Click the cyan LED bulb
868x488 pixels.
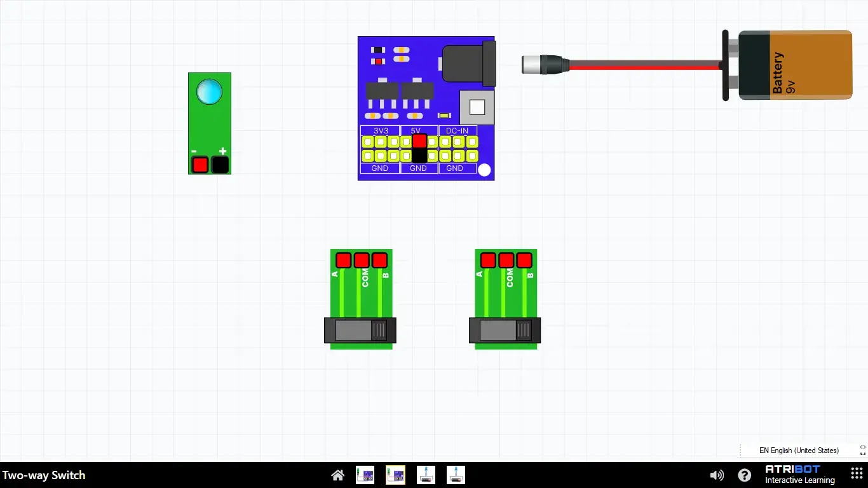point(209,92)
